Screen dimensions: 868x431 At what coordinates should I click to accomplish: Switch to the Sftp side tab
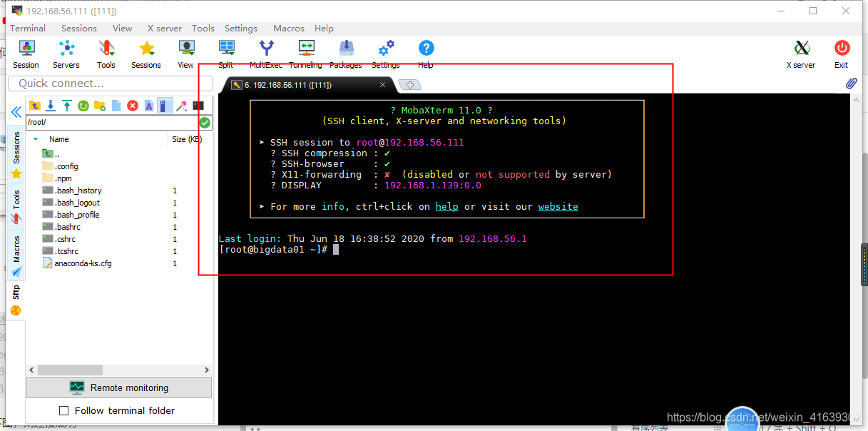pyautogui.click(x=16, y=300)
